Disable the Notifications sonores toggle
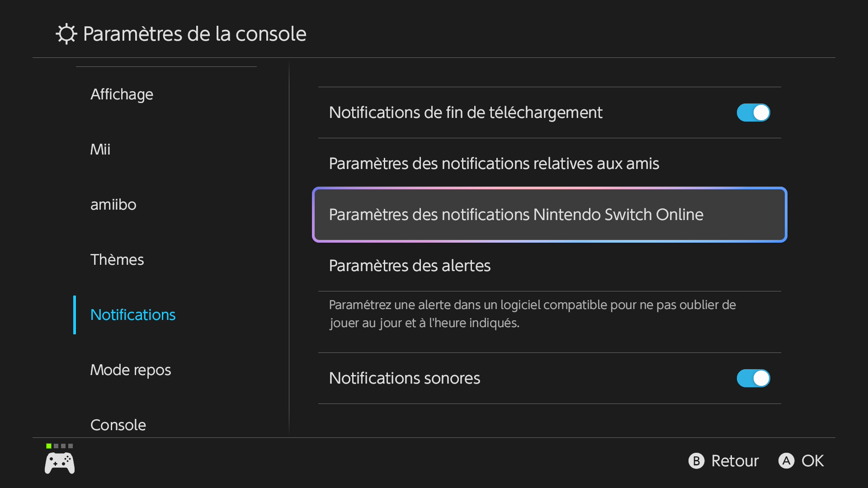The width and height of the screenshot is (868, 488). click(x=753, y=378)
